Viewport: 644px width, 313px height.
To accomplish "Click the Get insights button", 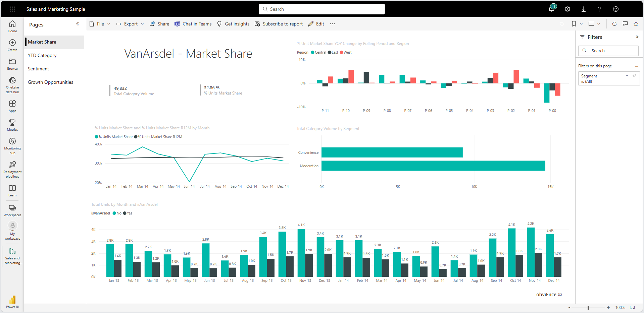I will [234, 24].
